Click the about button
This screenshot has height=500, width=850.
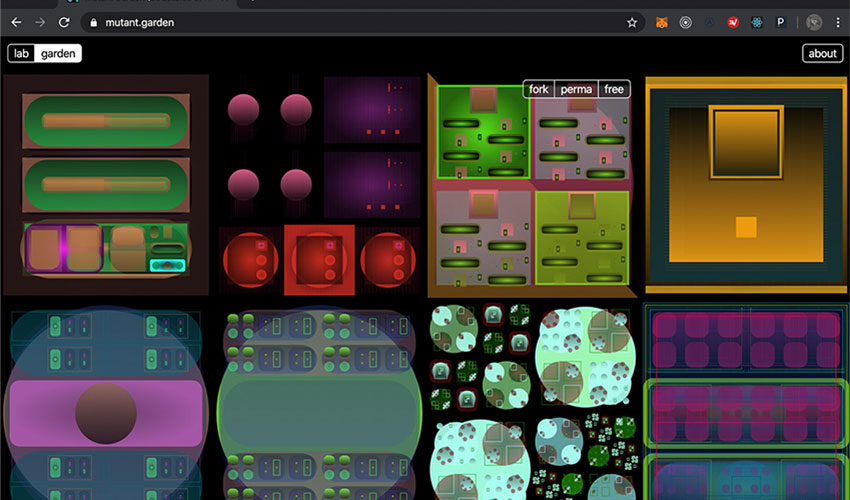822,53
